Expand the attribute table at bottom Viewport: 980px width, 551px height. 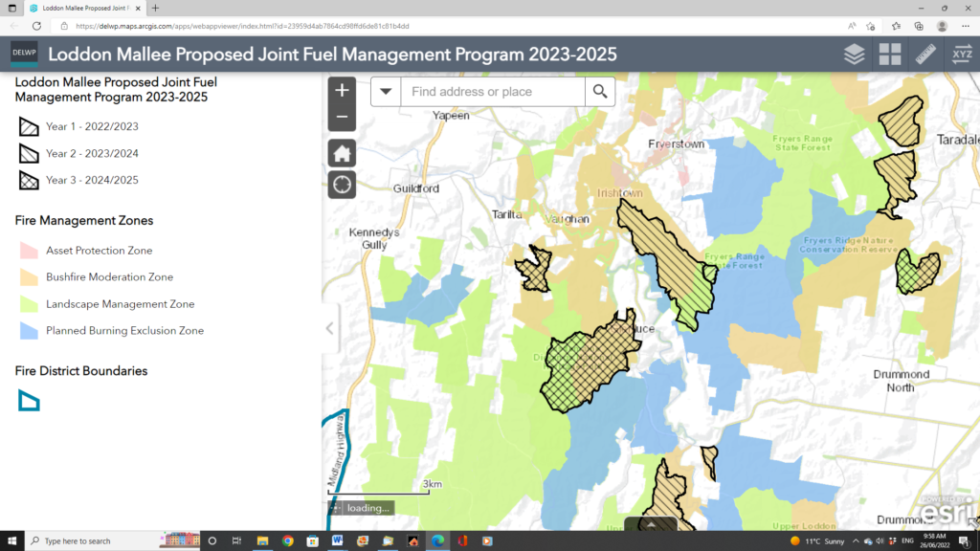(651, 524)
